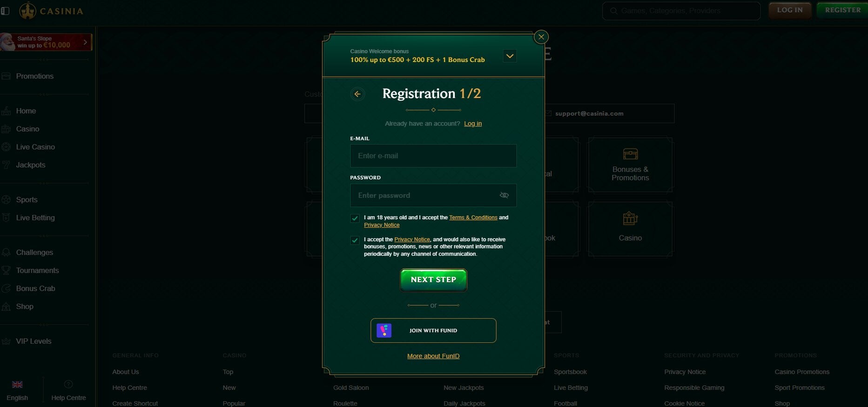Open Privacy Notice footer link
This screenshot has height=407, width=868.
(x=685, y=372)
